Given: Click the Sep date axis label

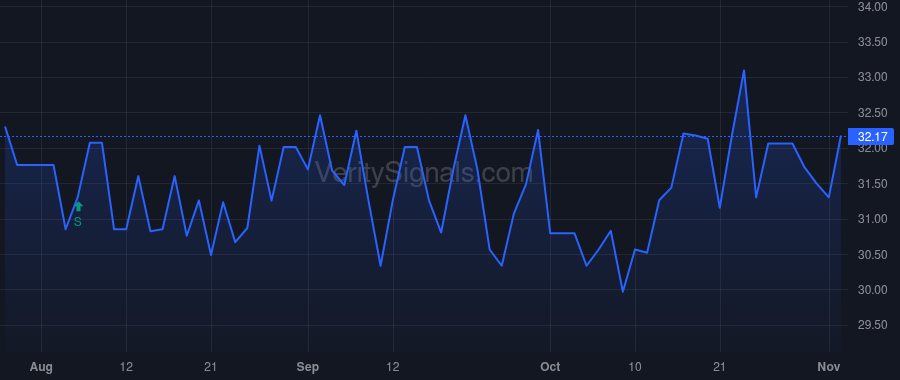Looking at the screenshot, I should coord(308,367).
